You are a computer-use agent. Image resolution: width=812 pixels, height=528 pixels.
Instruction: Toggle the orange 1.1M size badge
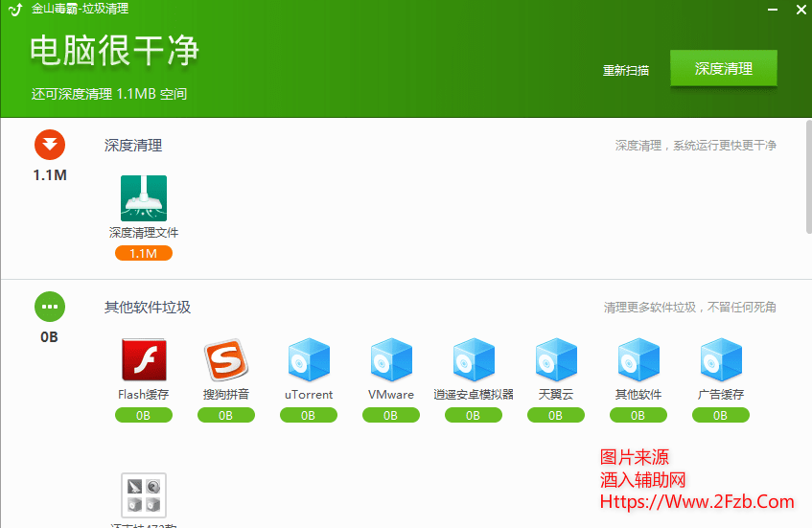[144, 254]
